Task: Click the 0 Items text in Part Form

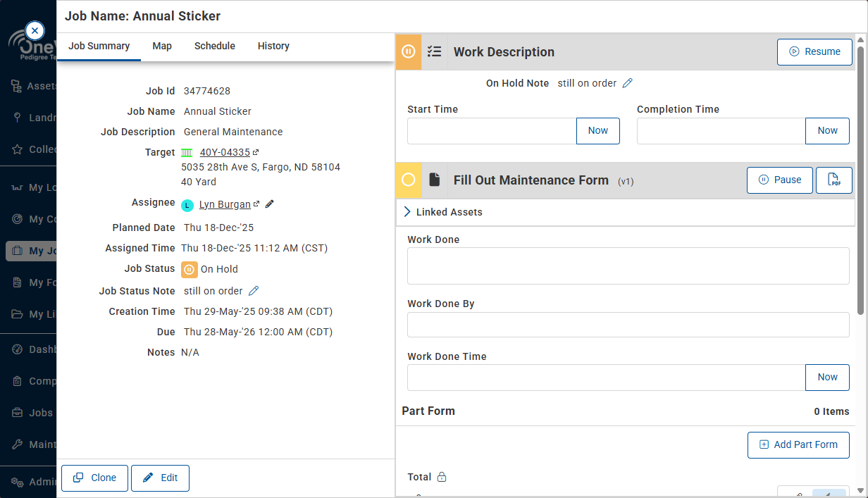Action: tap(831, 411)
